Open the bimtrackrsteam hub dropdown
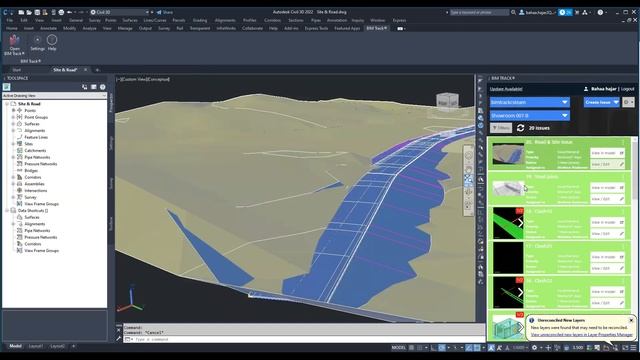The image size is (640, 360). pyautogui.click(x=529, y=102)
